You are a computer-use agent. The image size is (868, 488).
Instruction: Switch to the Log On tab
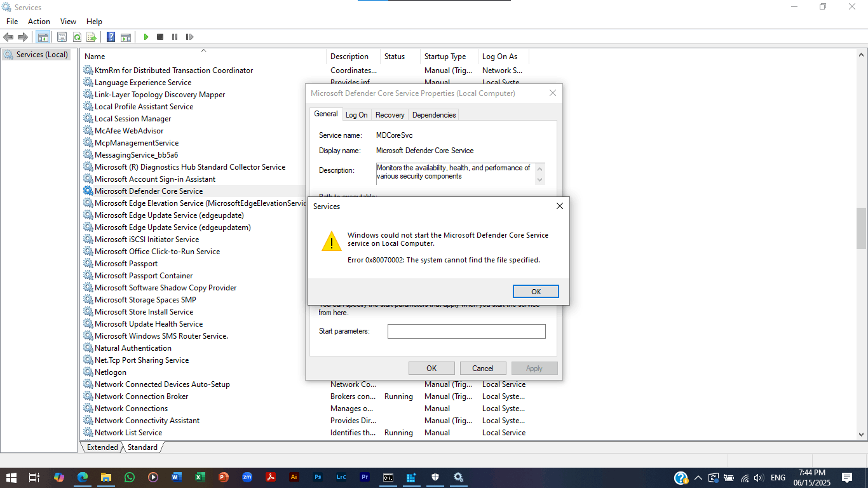click(356, 115)
